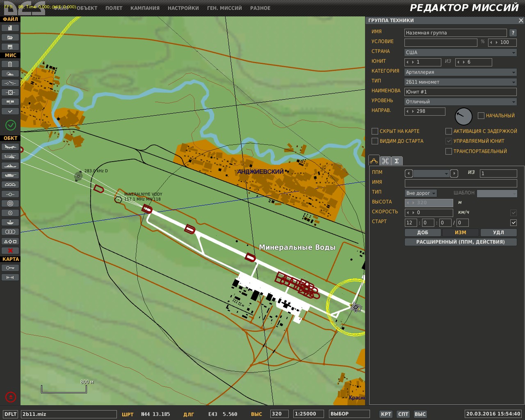
Task: Delete selected object with red X
Action: click(10, 251)
